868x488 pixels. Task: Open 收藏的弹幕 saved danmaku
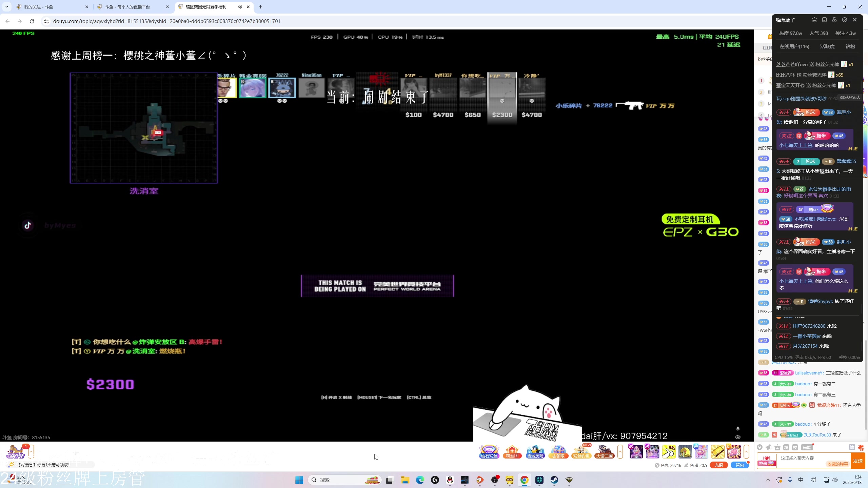pyautogui.click(x=837, y=464)
